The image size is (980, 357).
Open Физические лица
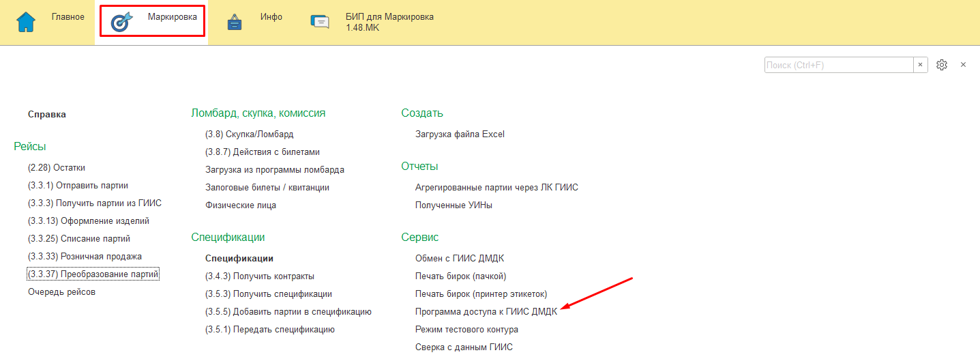pyautogui.click(x=241, y=205)
